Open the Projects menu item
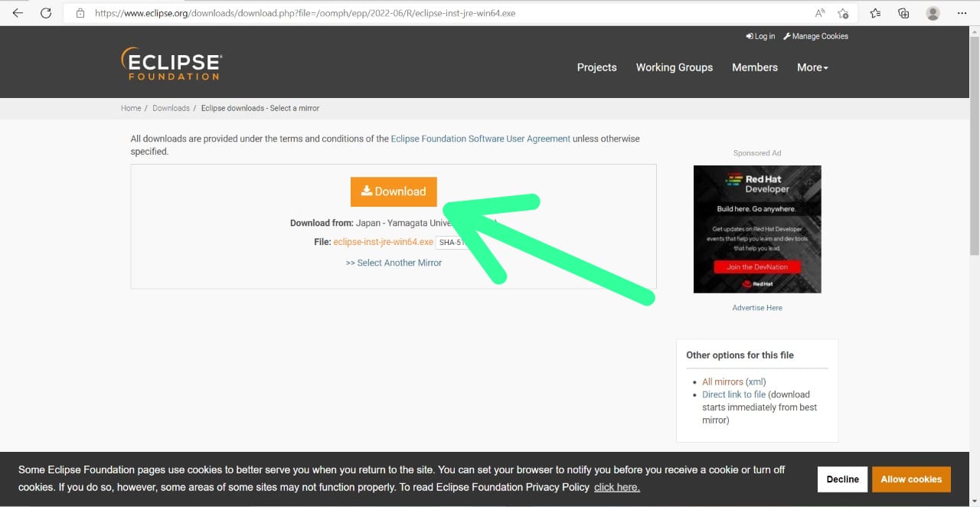Image resolution: width=980 pixels, height=507 pixels. 596,67
